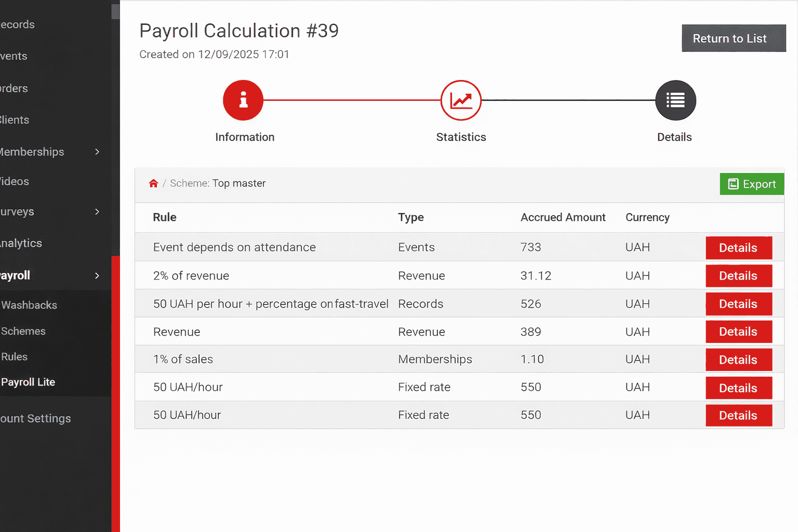Select the Details list step icon
The height and width of the screenshot is (532, 798).
(675, 100)
